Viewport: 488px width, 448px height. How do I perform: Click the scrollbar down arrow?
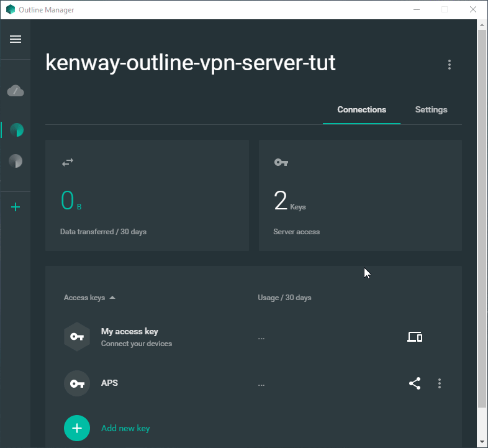point(482,442)
